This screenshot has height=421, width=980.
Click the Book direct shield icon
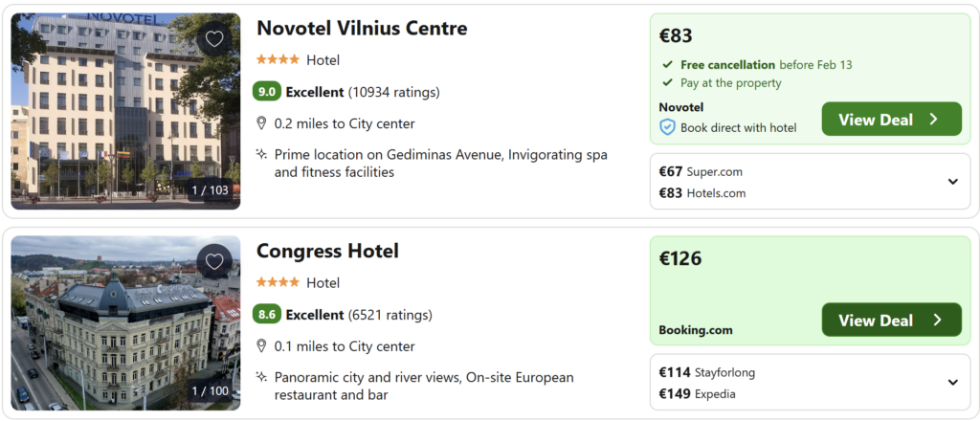[x=668, y=127]
